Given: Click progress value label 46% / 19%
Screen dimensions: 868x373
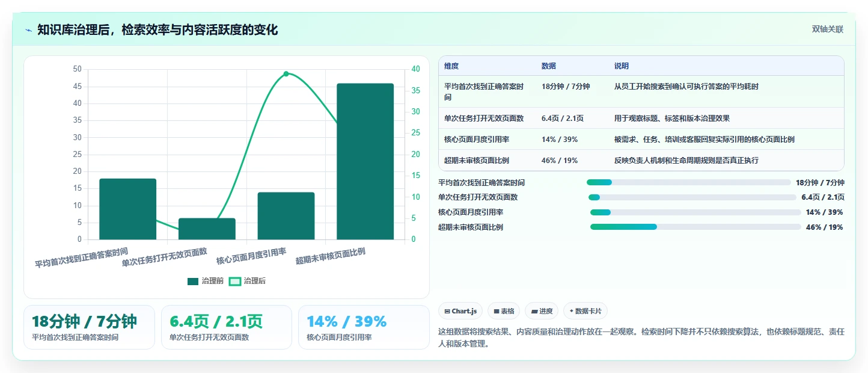Looking at the screenshot, I should click(825, 227).
